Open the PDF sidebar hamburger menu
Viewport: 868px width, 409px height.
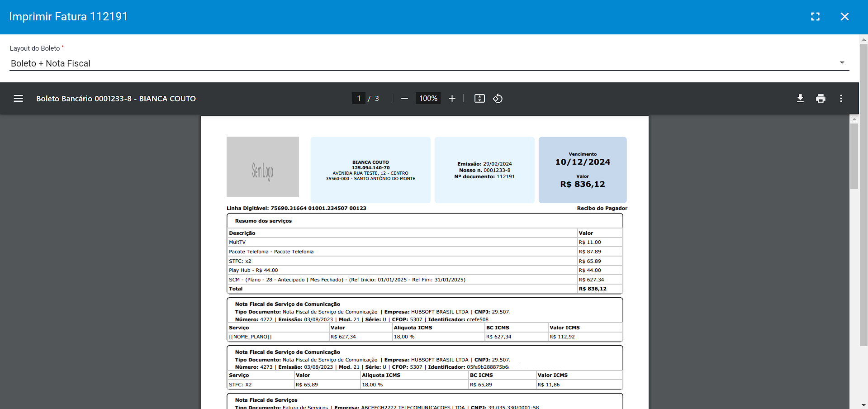tap(18, 99)
